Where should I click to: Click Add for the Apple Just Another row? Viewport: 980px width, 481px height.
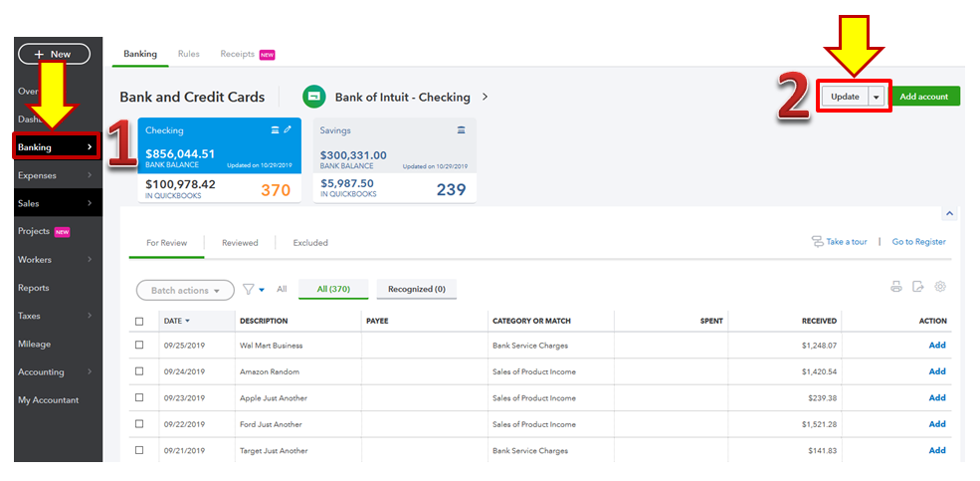click(x=937, y=397)
